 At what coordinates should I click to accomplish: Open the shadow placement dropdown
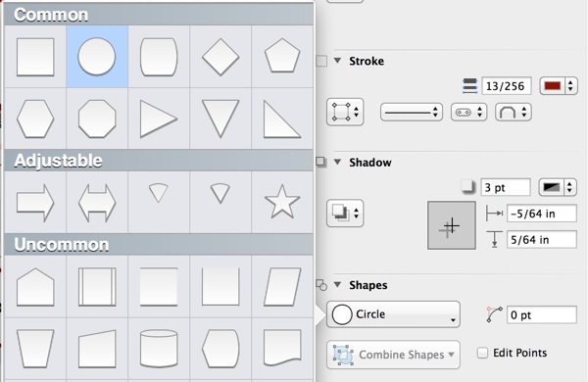coord(345,213)
